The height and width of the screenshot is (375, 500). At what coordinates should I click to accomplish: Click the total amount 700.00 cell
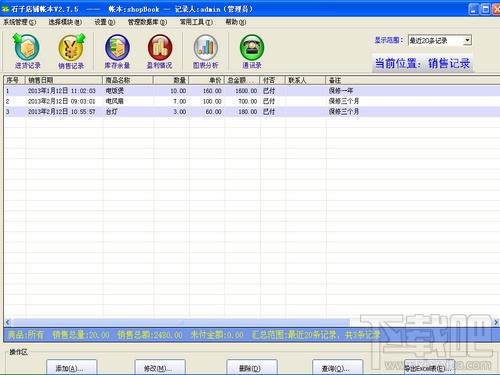click(x=248, y=101)
